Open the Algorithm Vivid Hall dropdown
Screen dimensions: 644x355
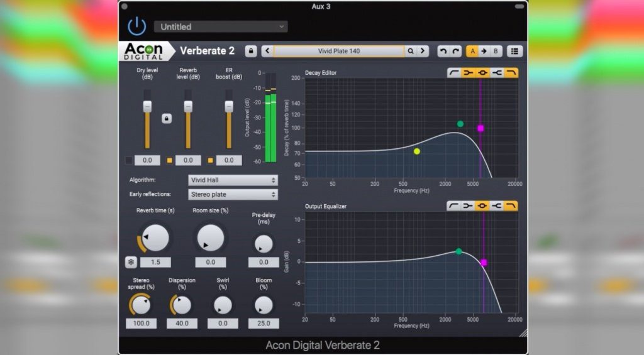233,180
